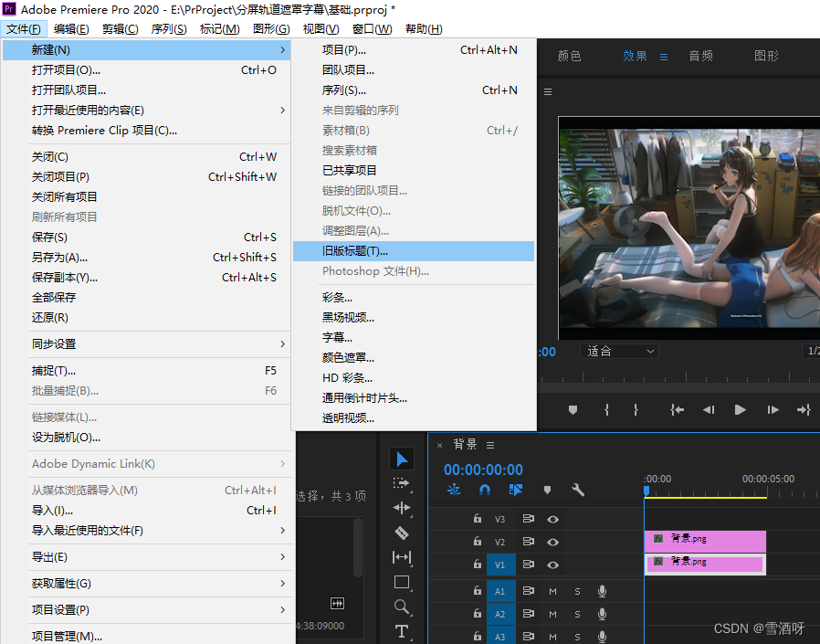Click the monitor Add Marker button
The width and height of the screenshot is (820, 644).
[573, 409]
